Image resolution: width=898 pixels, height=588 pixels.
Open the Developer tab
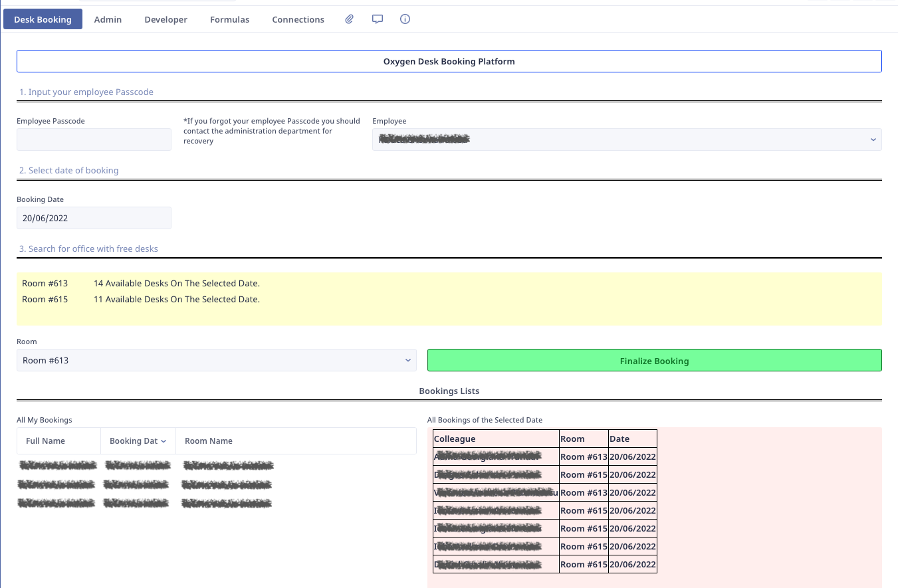pos(166,19)
